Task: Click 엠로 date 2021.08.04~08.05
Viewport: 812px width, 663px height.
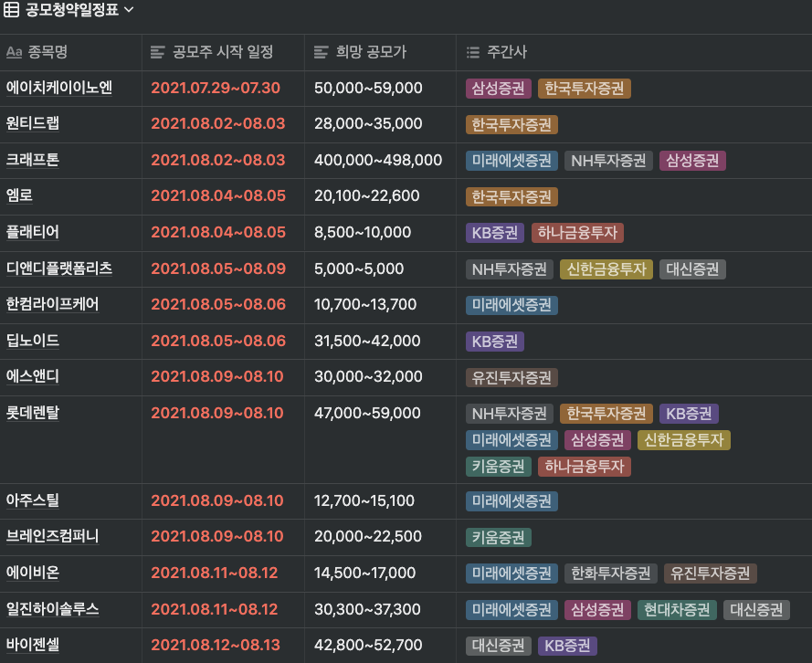Action: 218,195
